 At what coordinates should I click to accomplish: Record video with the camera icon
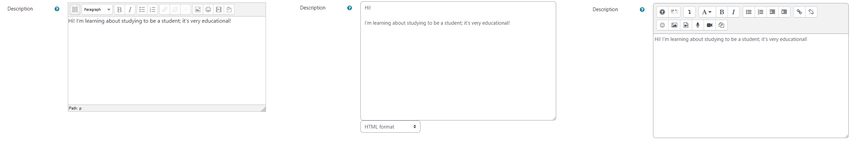709,25
